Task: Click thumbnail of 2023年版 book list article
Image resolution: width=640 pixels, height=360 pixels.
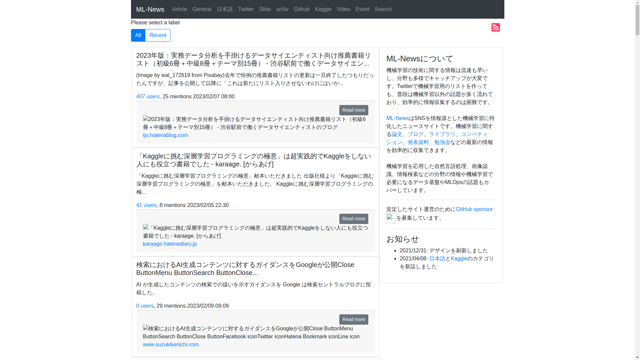Action: (254, 123)
